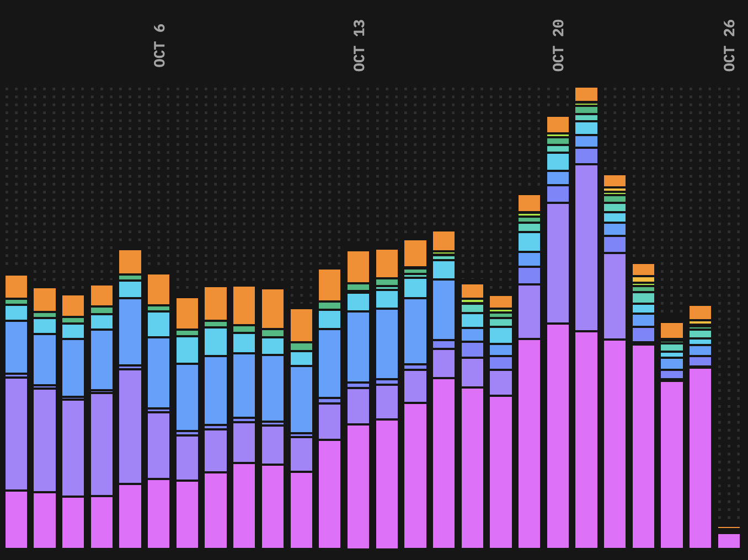Click the cyan segment of the Oct 13 bar
Screen dimensions: 748x560
pos(358,302)
